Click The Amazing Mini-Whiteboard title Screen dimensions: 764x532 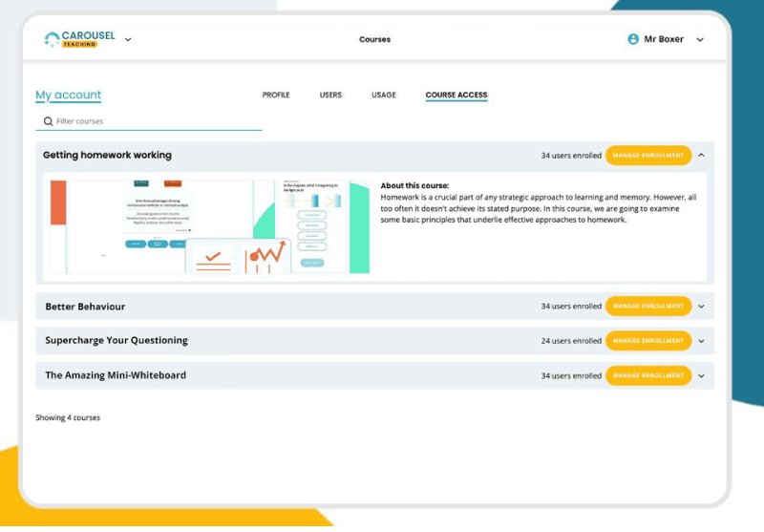(x=116, y=375)
